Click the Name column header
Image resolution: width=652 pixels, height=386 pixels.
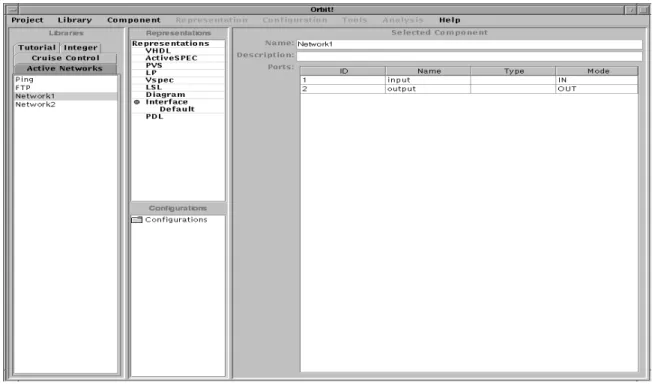[428, 71]
